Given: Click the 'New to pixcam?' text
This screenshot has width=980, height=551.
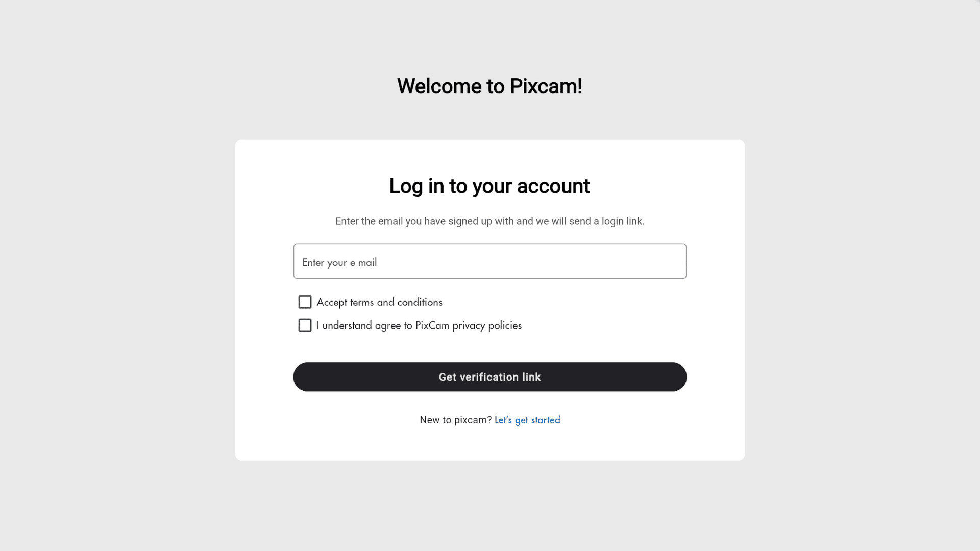Looking at the screenshot, I should (x=455, y=420).
